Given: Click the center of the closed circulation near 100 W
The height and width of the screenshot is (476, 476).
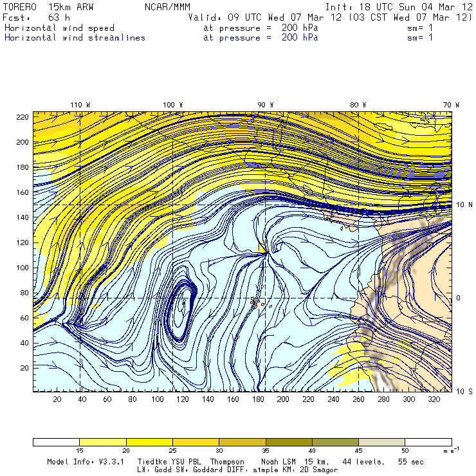Looking at the screenshot, I should pos(181,307).
